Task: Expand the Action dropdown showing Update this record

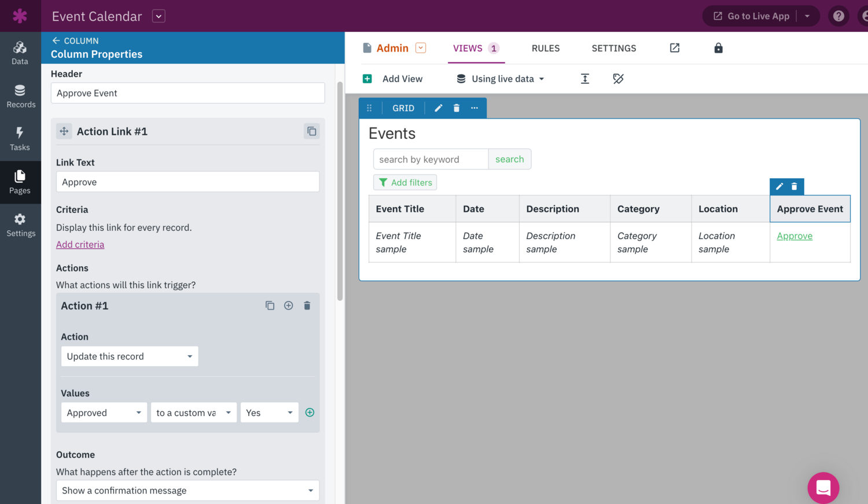Action: point(130,356)
